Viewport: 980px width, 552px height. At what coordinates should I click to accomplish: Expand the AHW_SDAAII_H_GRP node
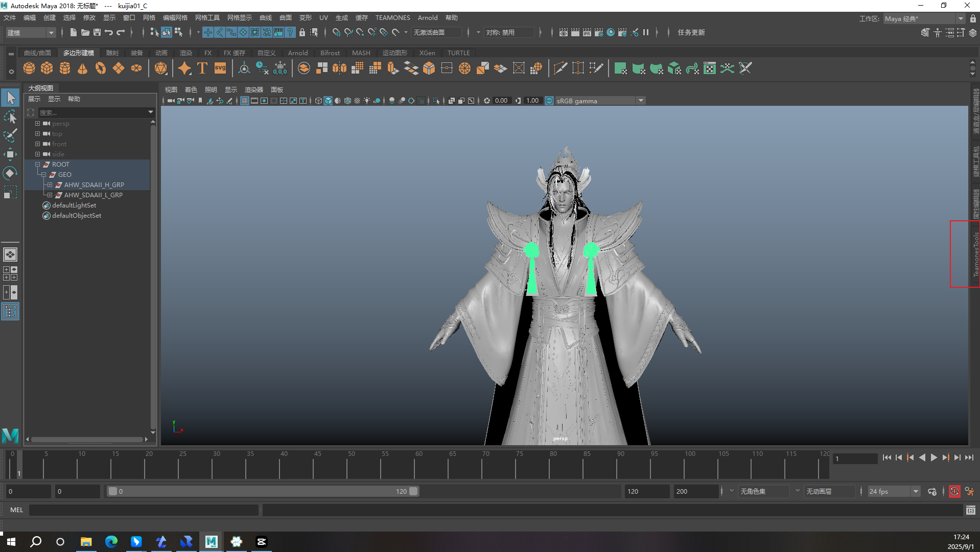[x=50, y=185]
